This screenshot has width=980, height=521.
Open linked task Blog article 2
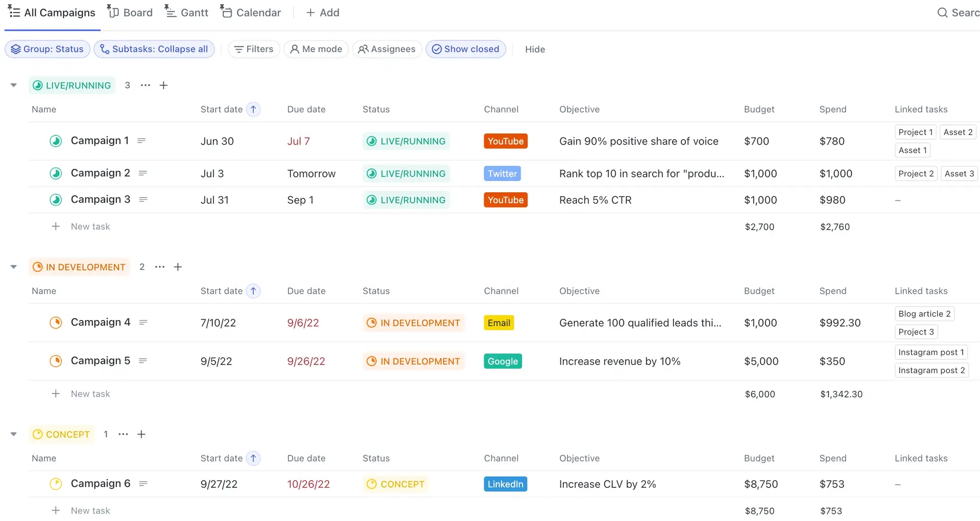[x=924, y=314]
